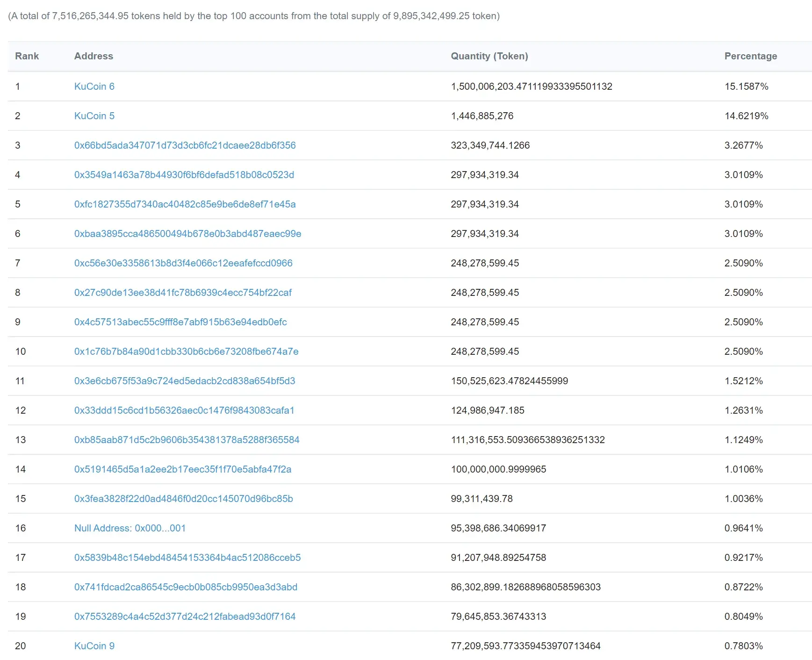Select the quantity 86,302,899.182688968058596303
Screen dimensions: 812x660
coord(526,587)
